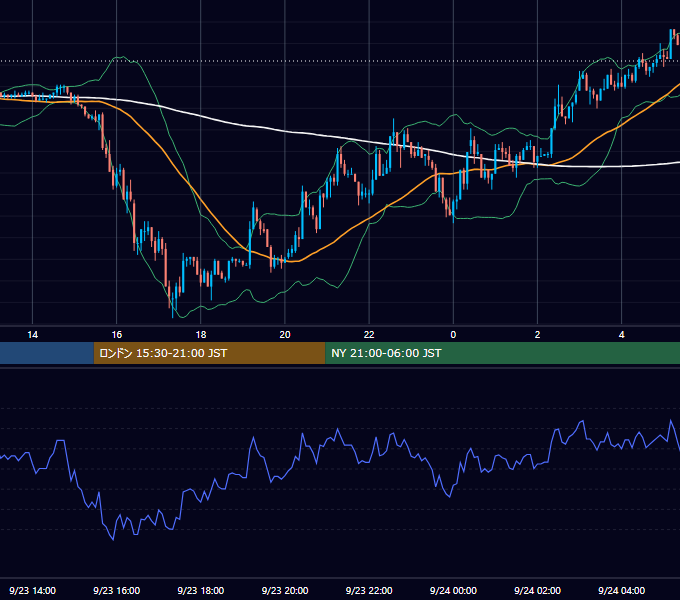
Task: Select the 9/23 14:00 time label
Action: pyautogui.click(x=33, y=590)
